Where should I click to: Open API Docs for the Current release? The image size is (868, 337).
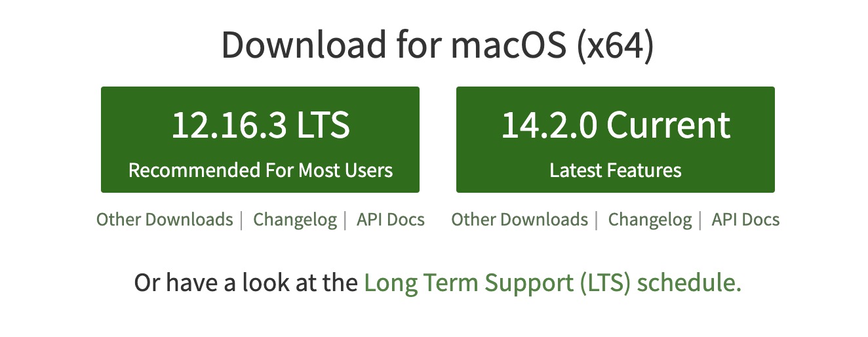[746, 219]
